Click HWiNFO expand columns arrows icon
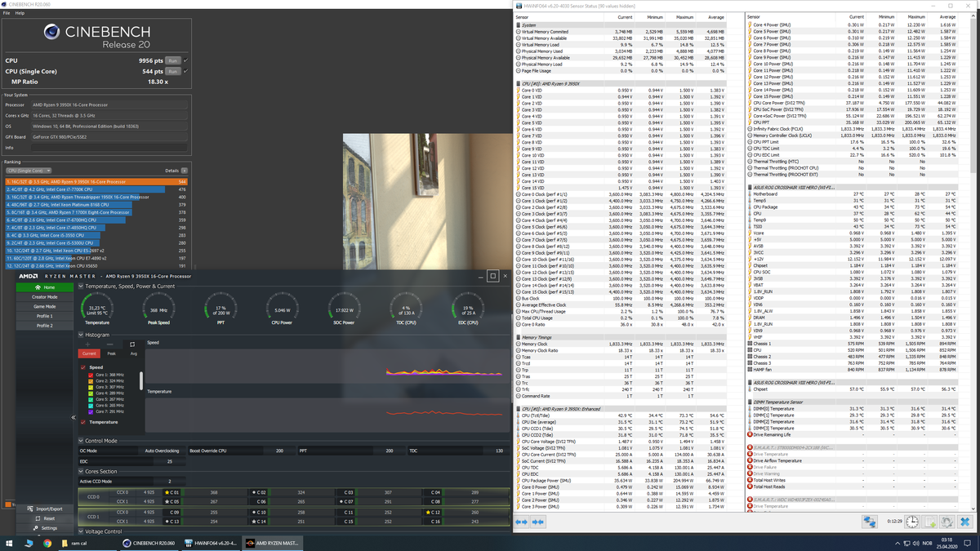The height and width of the screenshot is (551, 980). click(x=523, y=521)
